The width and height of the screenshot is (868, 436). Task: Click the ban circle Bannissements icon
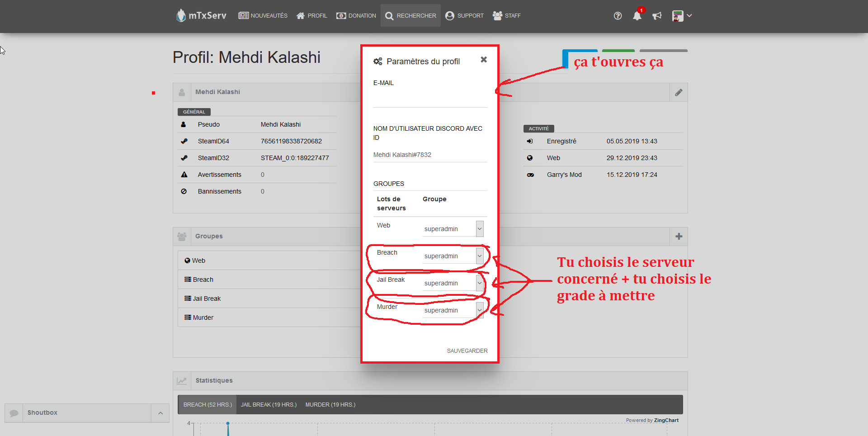click(184, 191)
